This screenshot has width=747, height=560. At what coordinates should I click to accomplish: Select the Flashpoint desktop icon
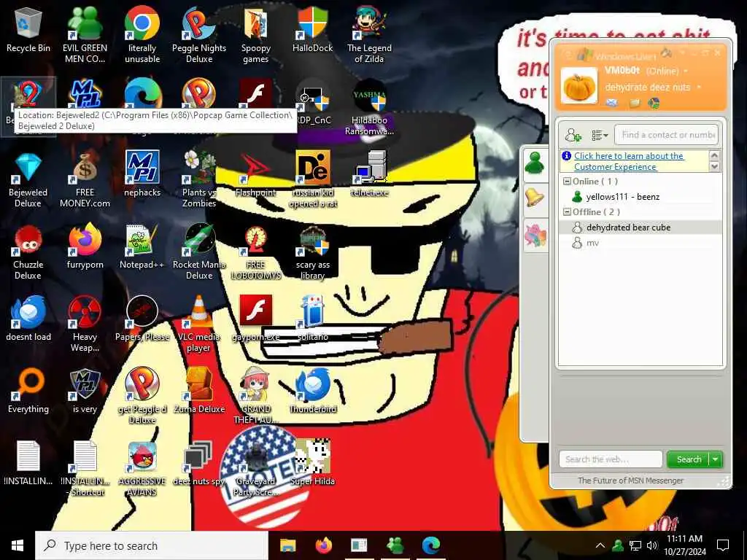256,174
